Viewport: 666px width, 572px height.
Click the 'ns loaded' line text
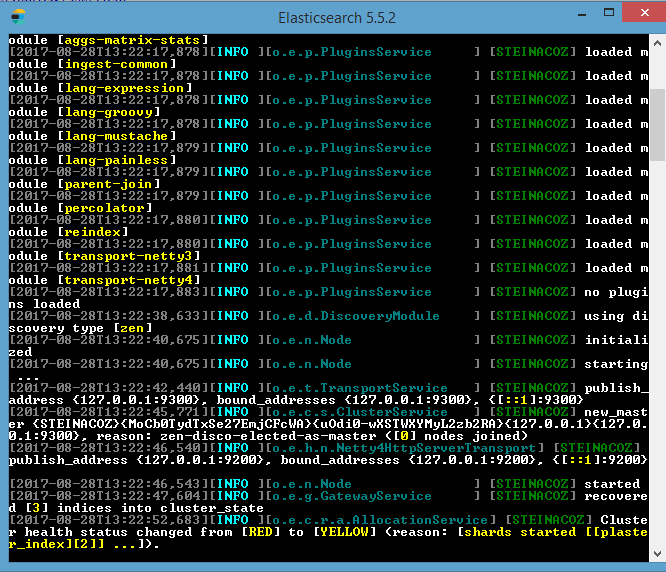tap(45, 304)
